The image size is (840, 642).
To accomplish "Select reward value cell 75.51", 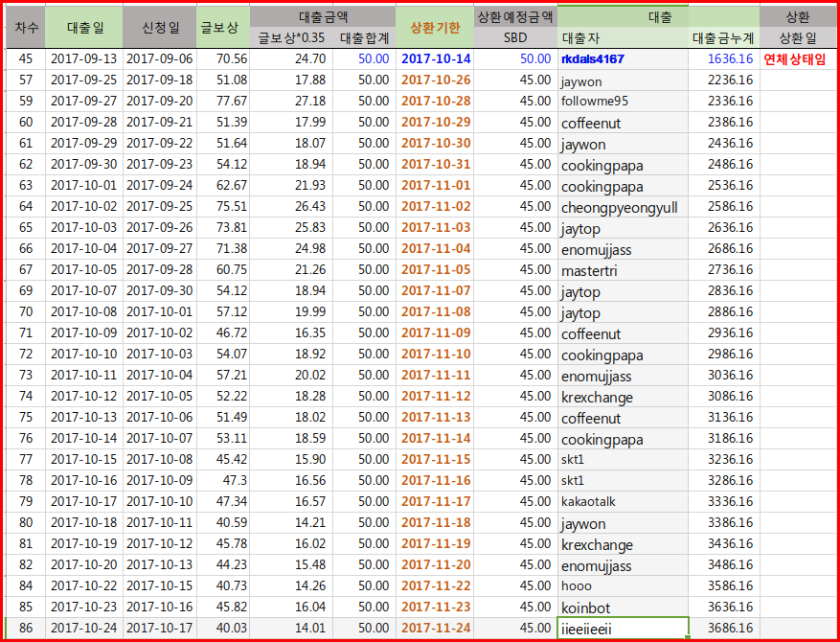I will [x=223, y=207].
